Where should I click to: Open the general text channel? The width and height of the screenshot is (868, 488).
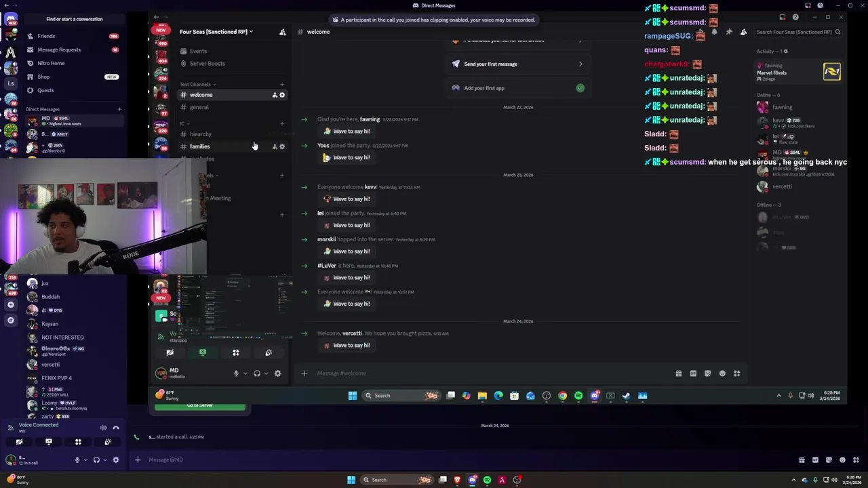[233, 107]
